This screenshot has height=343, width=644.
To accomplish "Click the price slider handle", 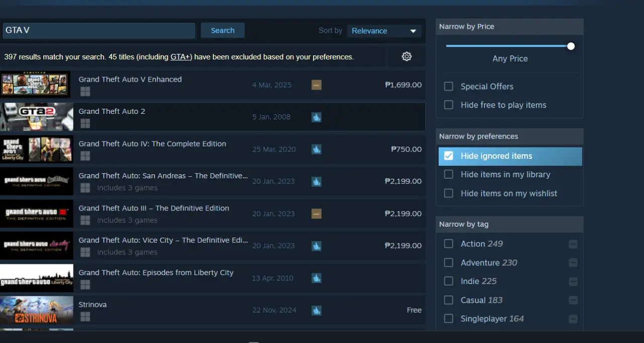I will click(571, 46).
